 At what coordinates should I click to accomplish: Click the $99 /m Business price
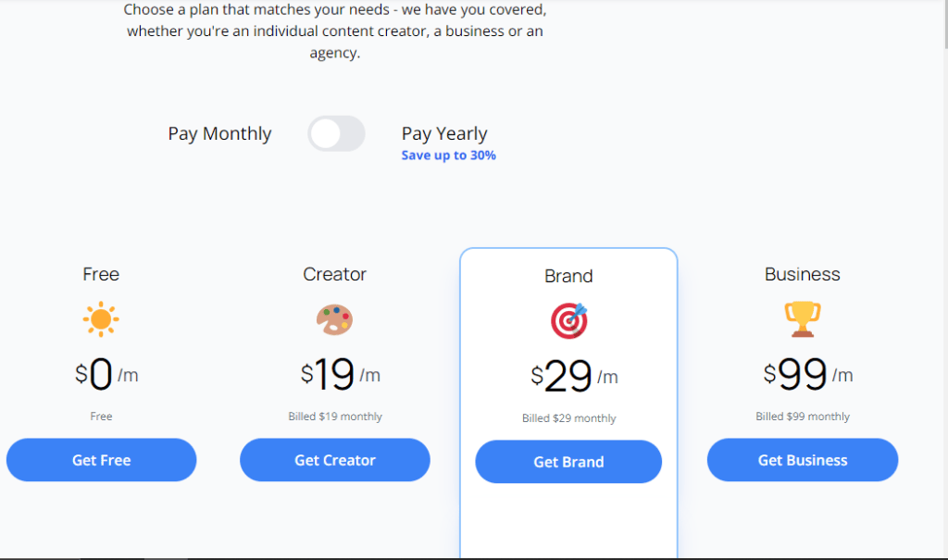(808, 375)
